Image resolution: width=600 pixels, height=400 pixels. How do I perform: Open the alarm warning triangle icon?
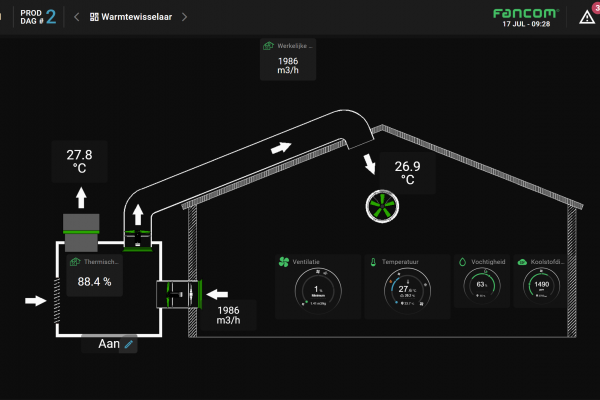point(587,17)
